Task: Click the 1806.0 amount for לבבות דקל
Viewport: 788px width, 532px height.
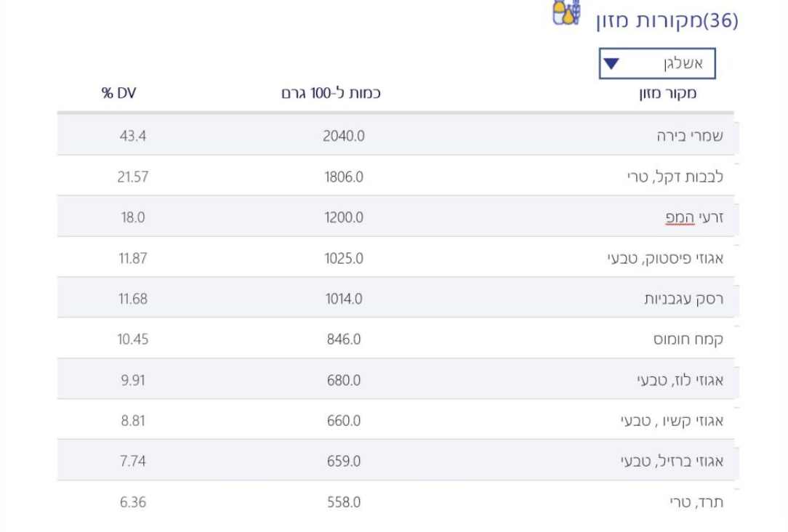Action: [x=344, y=177]
